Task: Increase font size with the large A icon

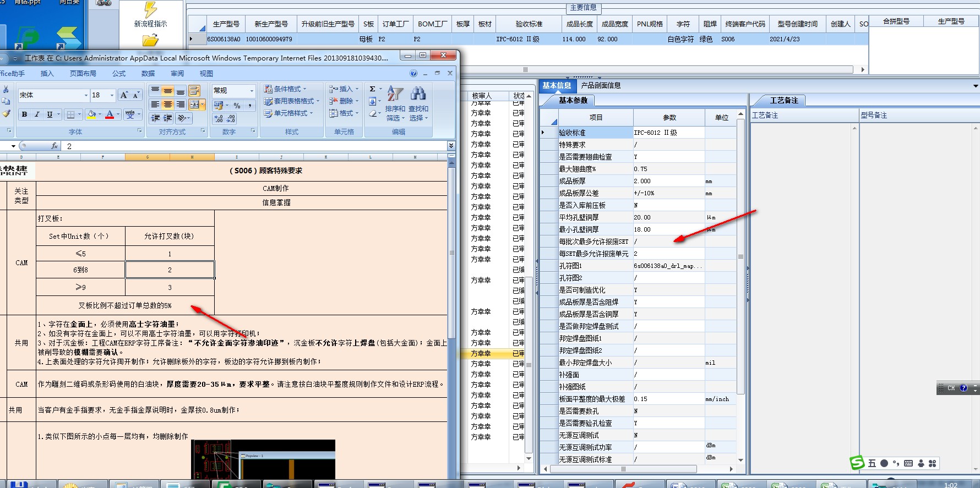Action: point(124,95)
